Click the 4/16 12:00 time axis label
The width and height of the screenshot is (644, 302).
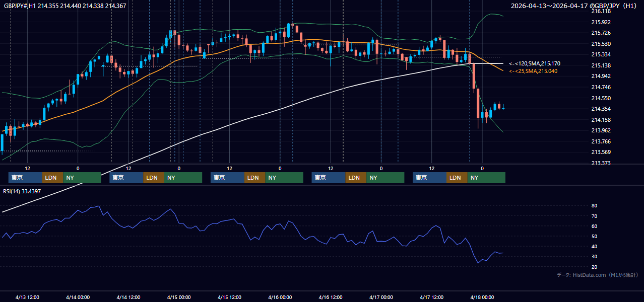point(331,297)
